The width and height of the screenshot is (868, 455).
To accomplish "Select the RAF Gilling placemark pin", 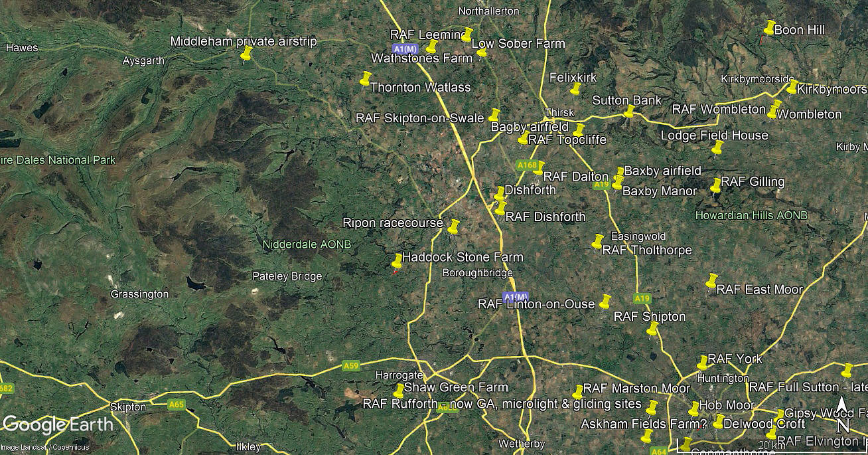I will (x=716, y=186).
